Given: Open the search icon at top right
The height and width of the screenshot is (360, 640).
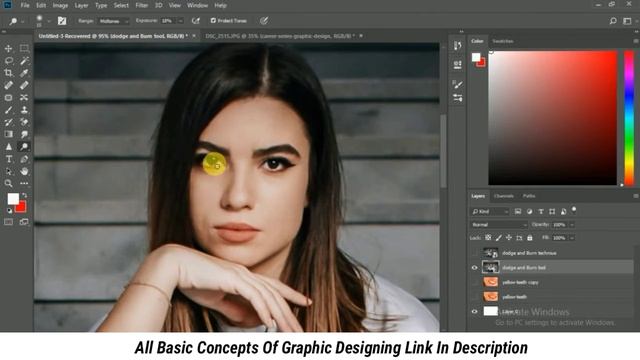Looking at the screenshot, I should 613,21.
